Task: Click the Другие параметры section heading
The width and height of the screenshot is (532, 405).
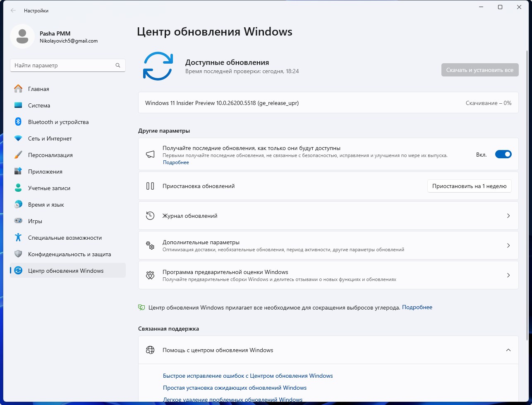Action: (164, 131)
